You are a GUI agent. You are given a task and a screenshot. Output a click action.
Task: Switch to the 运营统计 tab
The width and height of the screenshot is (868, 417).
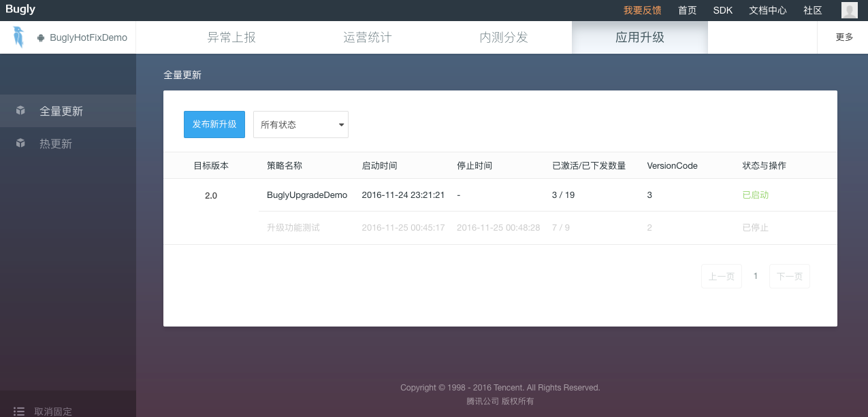pyautogui.click(x=367, y=37)
